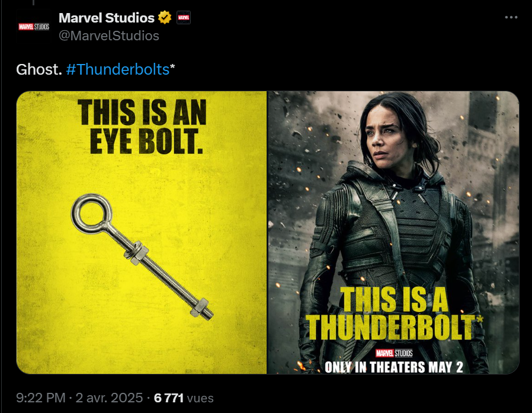Click the 9:22 PM timestamp
532x413 pixels.
click(41, 398)
